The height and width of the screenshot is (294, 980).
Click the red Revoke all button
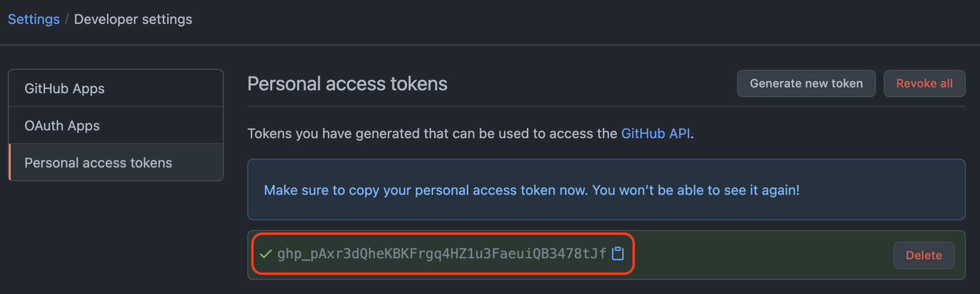(924, 84)
